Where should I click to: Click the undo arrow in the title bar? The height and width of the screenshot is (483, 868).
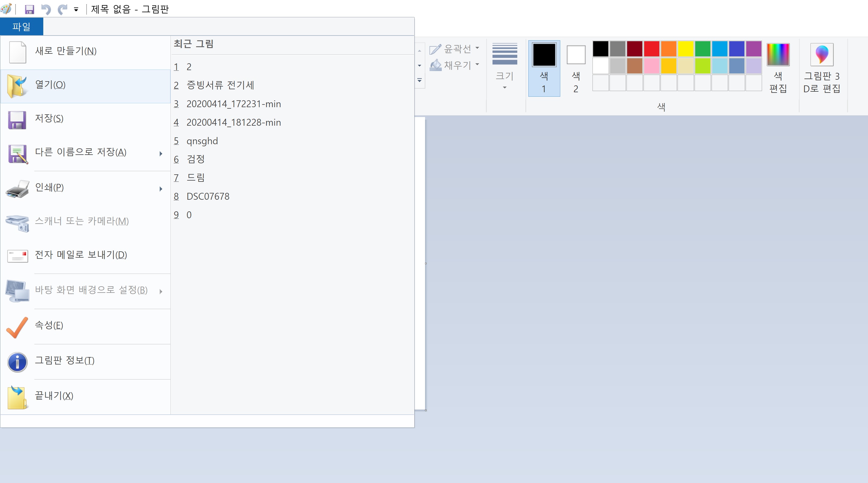point(46,10)
